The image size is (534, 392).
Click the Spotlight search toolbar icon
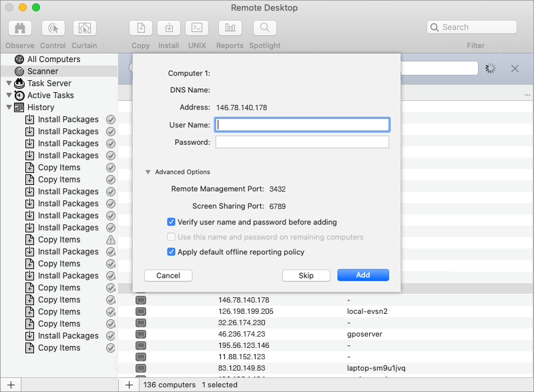[265, 28]
